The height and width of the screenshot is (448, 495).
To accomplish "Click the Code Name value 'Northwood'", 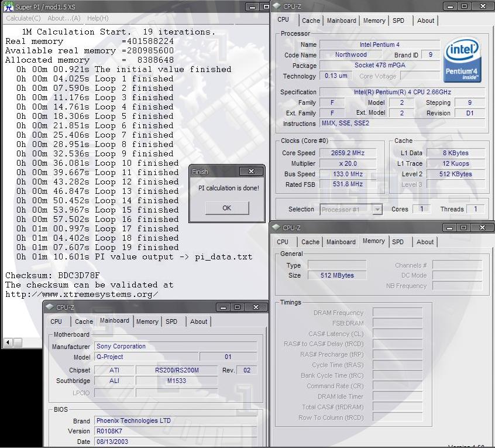I will [x=351, y=54].
